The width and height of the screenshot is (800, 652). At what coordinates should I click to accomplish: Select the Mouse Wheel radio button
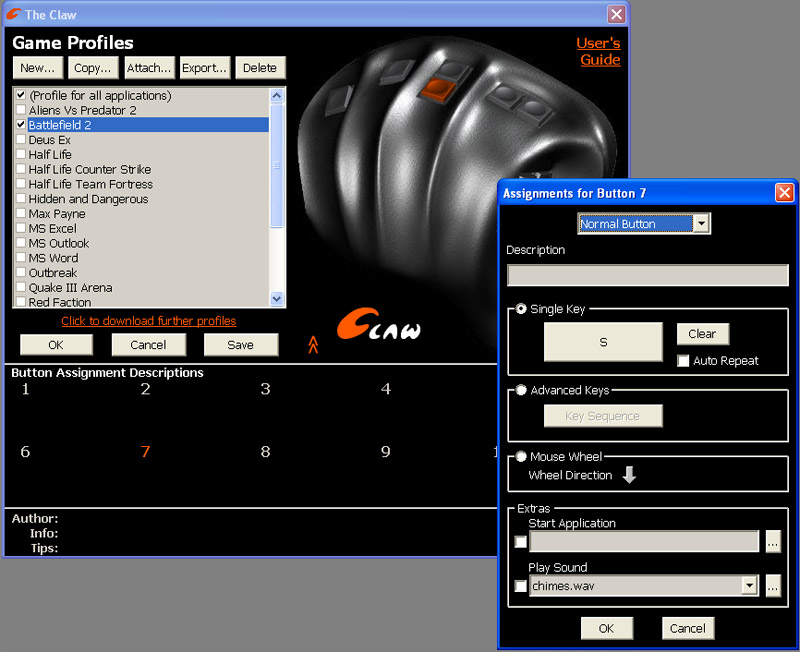(521, 456)
